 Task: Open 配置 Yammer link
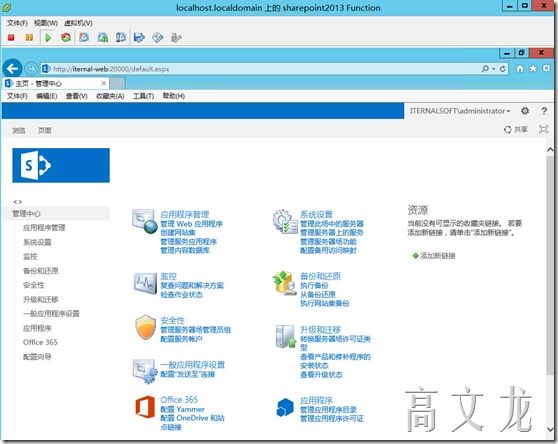[183, 409]
